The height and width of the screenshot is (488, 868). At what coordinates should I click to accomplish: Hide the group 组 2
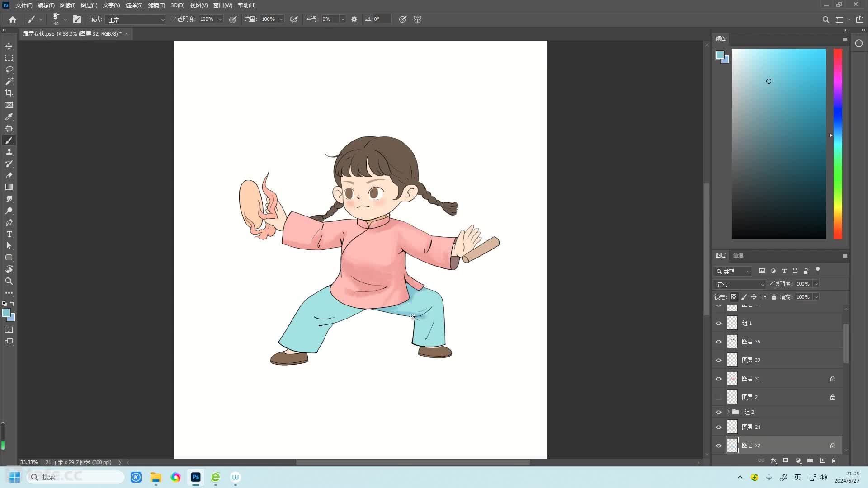tap(718, 412)
